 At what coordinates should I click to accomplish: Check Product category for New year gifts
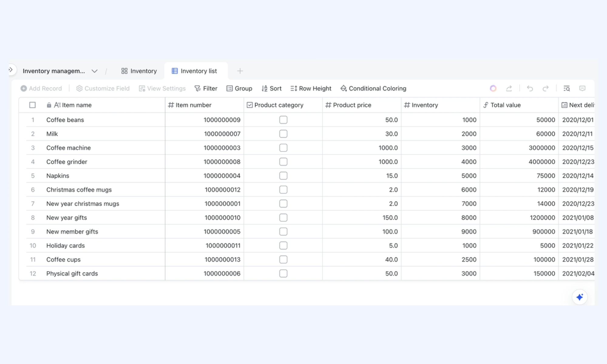coord(283,217)
